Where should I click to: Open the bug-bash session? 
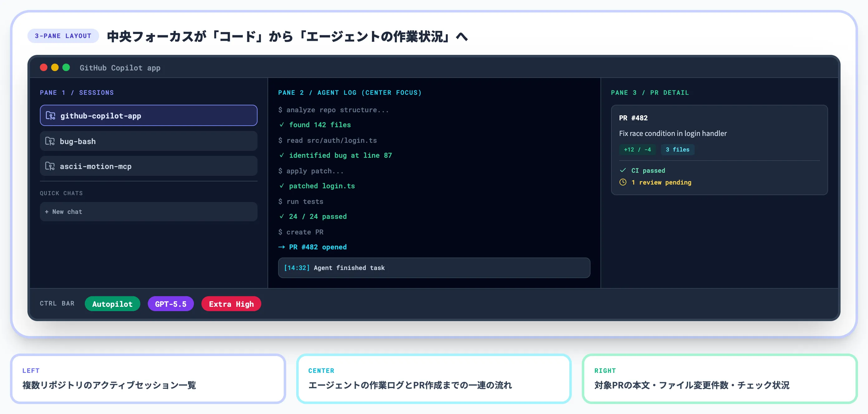149,141
